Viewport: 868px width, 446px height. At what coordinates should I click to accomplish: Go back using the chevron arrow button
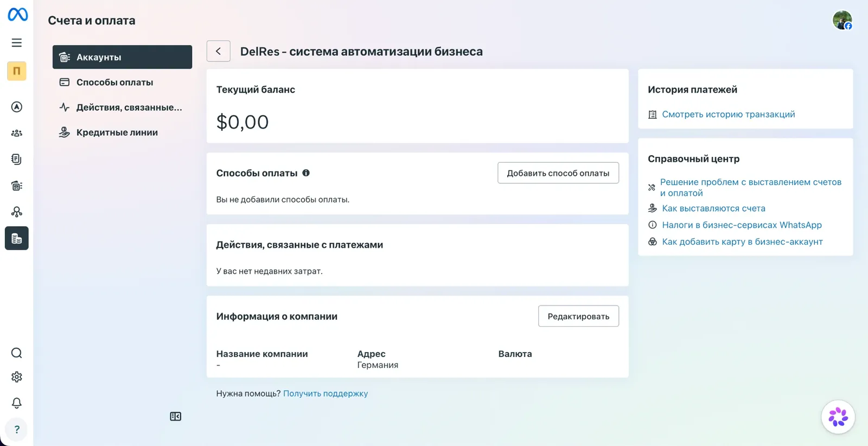[x=219, y=51]
